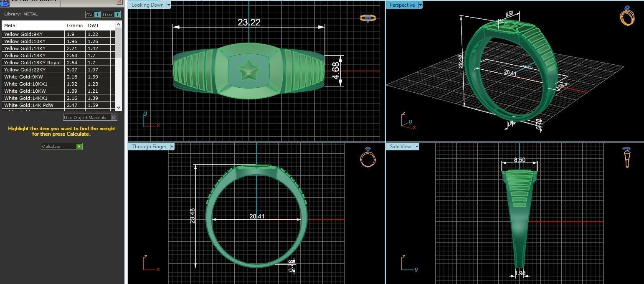Click the Perspective viewport ring gizmo icon
This screenshot has width=644, height=284.
[x=627, y=16]
